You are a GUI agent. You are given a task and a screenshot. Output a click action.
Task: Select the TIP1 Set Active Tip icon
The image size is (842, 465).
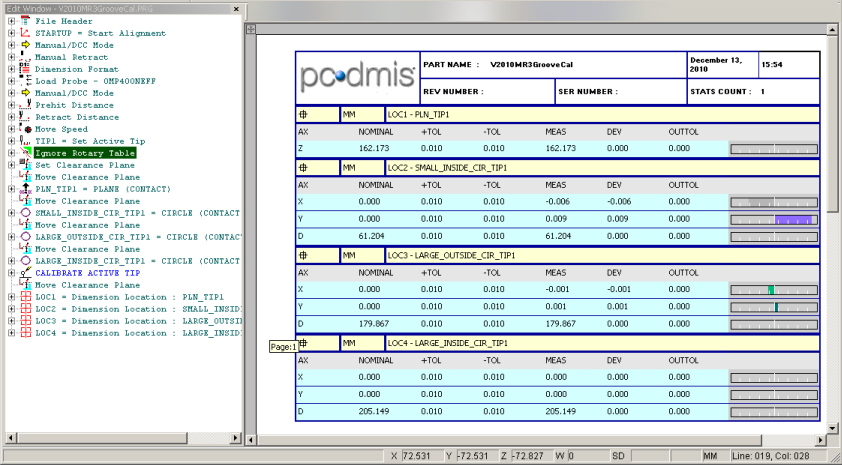click(x=24, y=141)
